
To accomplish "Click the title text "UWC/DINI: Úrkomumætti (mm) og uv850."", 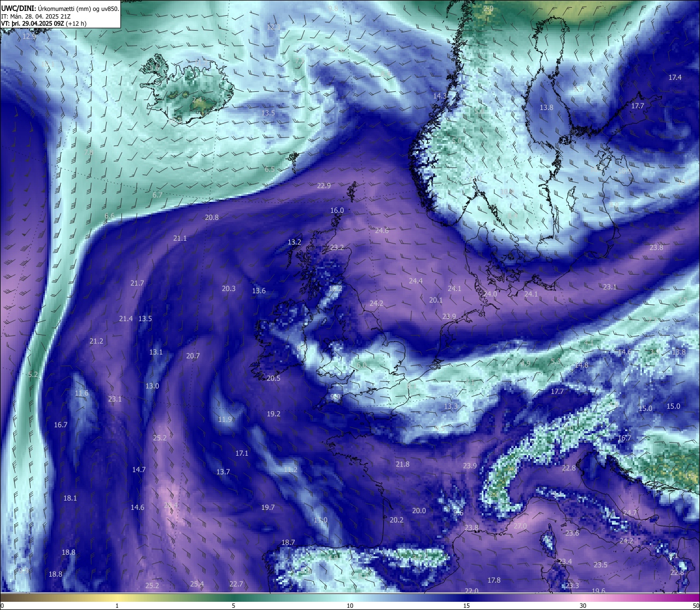I will coord(60,8).
